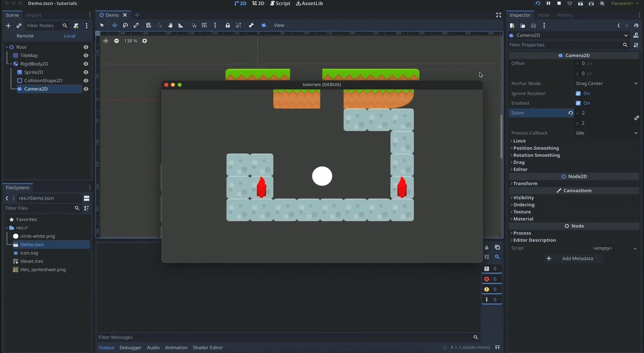The image size is (644, 353).
Task: Activate the Move Mode tool
Action: click(x=114, y=25)
